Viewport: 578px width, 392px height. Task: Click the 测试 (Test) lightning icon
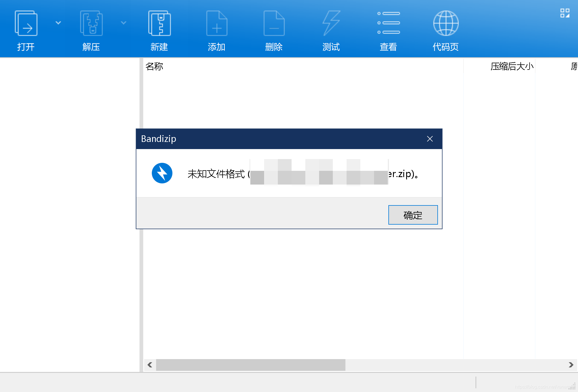click(x=331, y=23)
